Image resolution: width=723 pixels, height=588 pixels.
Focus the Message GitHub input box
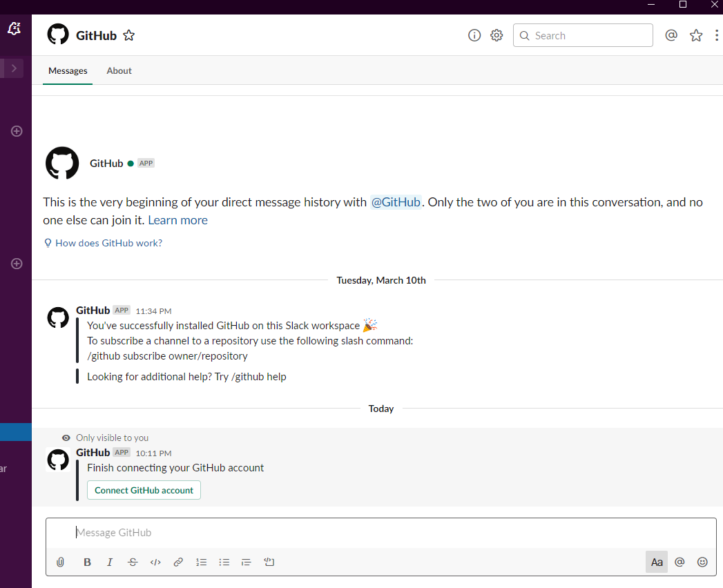[x=381, y=533]
